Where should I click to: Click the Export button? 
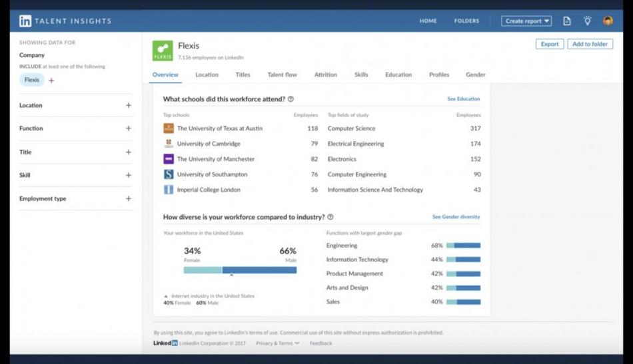click(550, 44)
